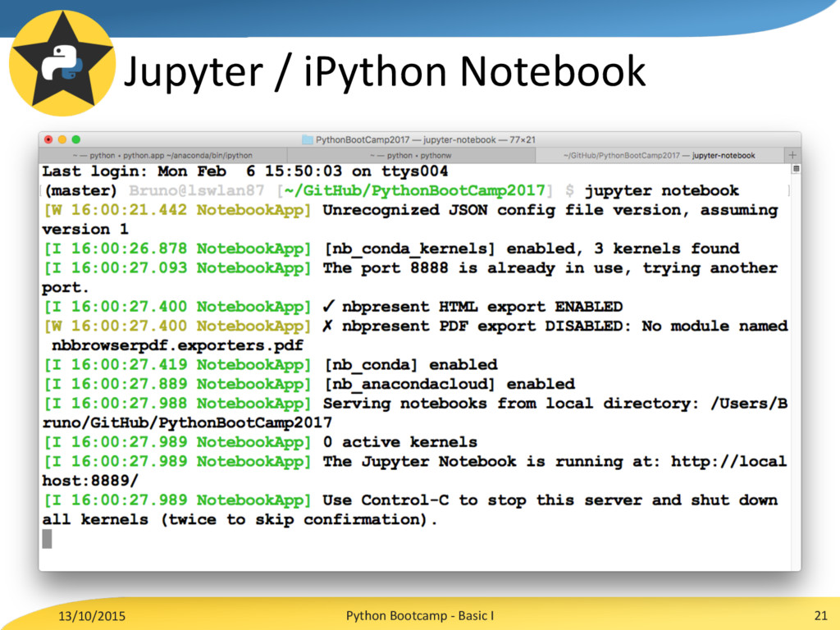Select the jupyter-notebook terminal tab
This screenshot has width=840, height=630.
659,155
